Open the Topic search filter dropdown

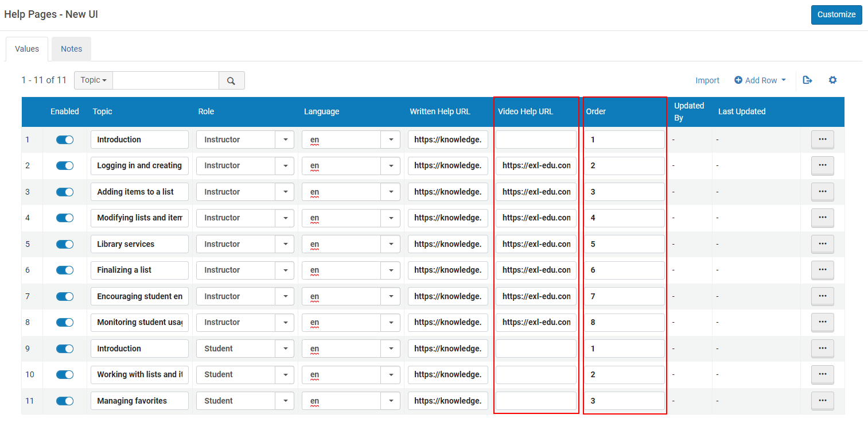tap(94, 80)
